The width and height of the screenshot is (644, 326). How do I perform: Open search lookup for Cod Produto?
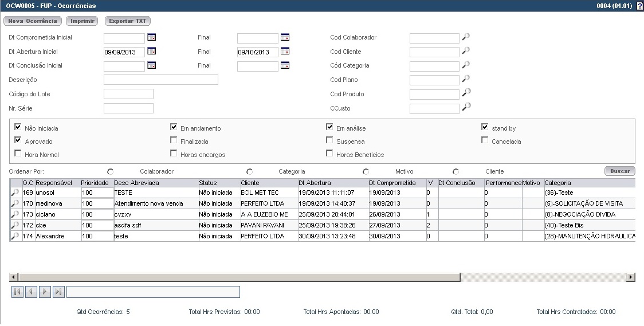466,92
